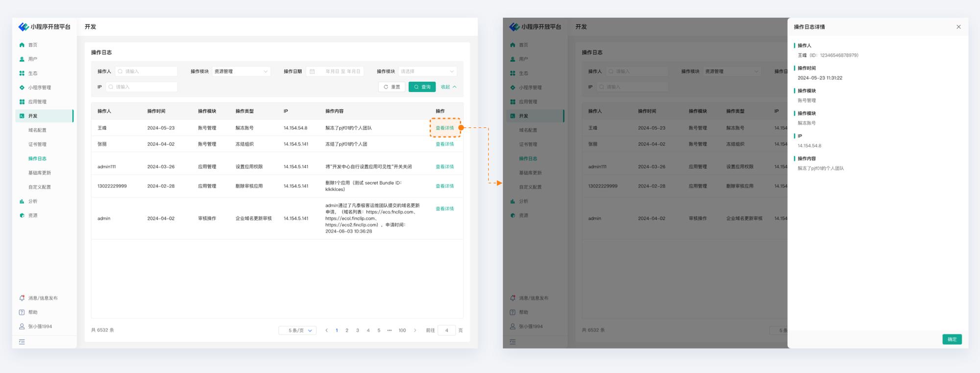Click 查看详情 for the admin111 log row

point(444,167)
